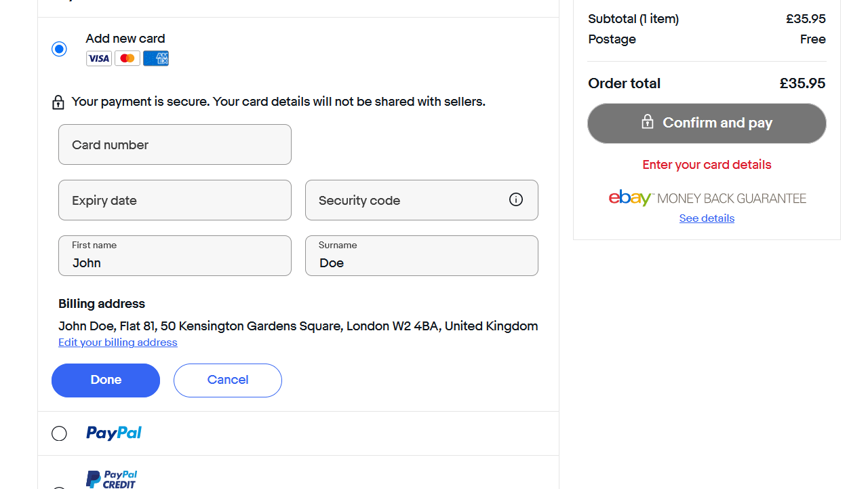This screenshot has height=489, width=868.
Task: Click the Cancel button
Action: coord(227,380)
